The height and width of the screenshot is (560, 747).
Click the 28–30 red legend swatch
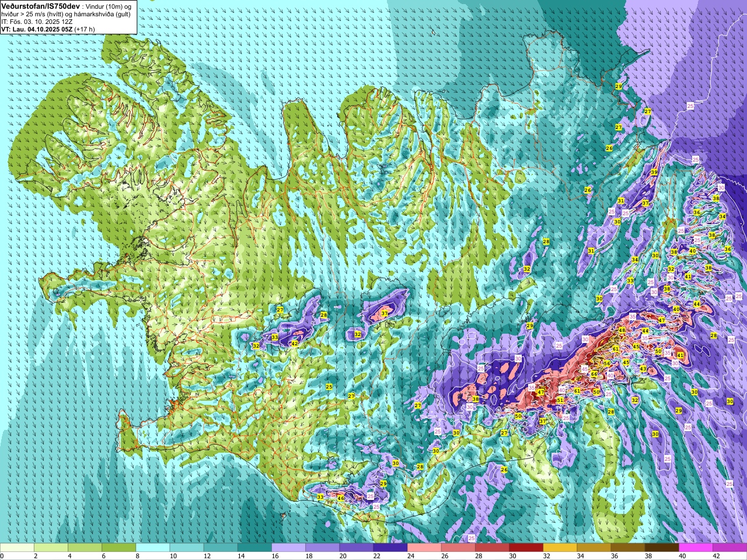pos(492,548)
